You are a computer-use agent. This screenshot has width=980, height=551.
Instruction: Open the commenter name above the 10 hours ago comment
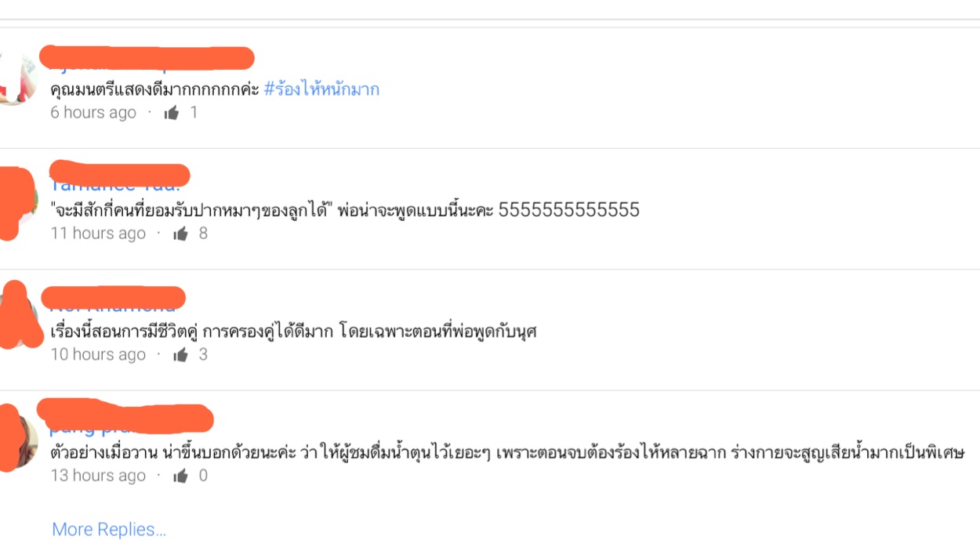(x=113, y=299)
